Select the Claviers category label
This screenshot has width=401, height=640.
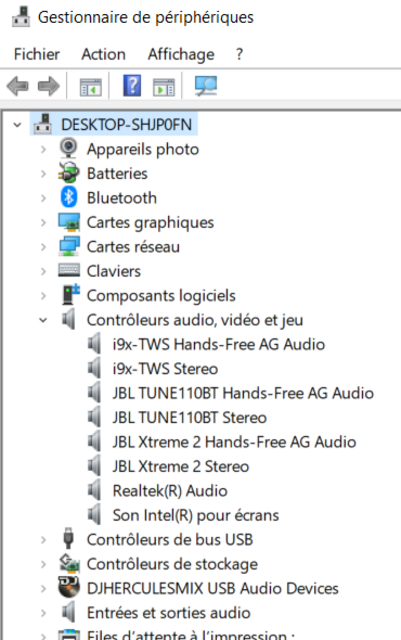[x=114, y=271]
